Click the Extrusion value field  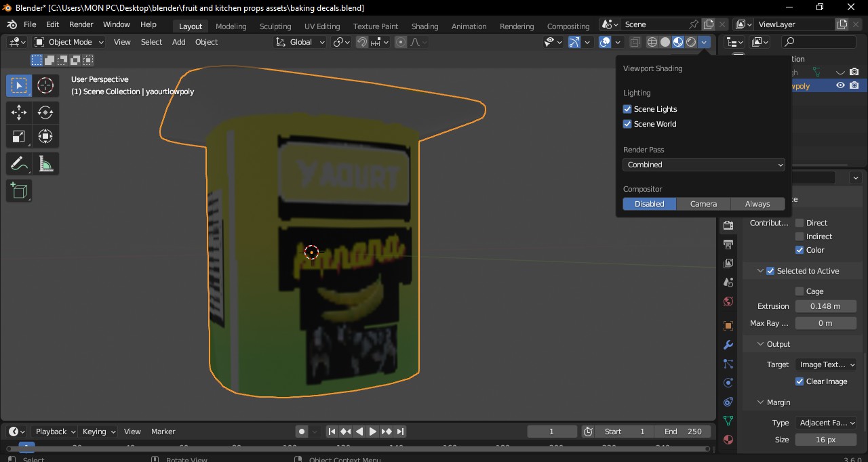point(826,306)
